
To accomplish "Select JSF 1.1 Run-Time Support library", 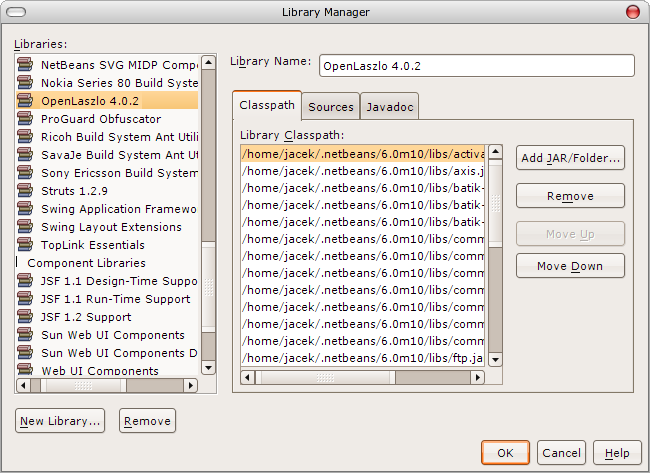I will pyautogui.click(x=107, y=298).
